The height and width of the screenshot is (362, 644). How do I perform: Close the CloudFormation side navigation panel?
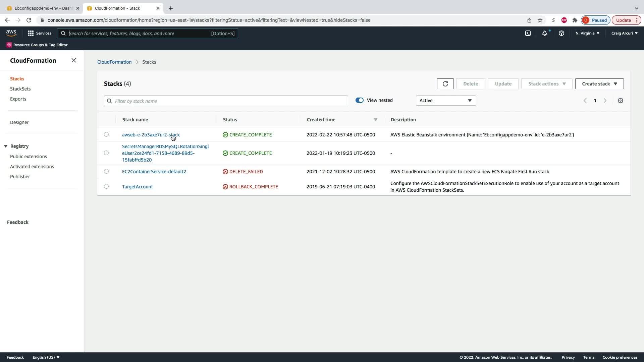pos(74,60)
